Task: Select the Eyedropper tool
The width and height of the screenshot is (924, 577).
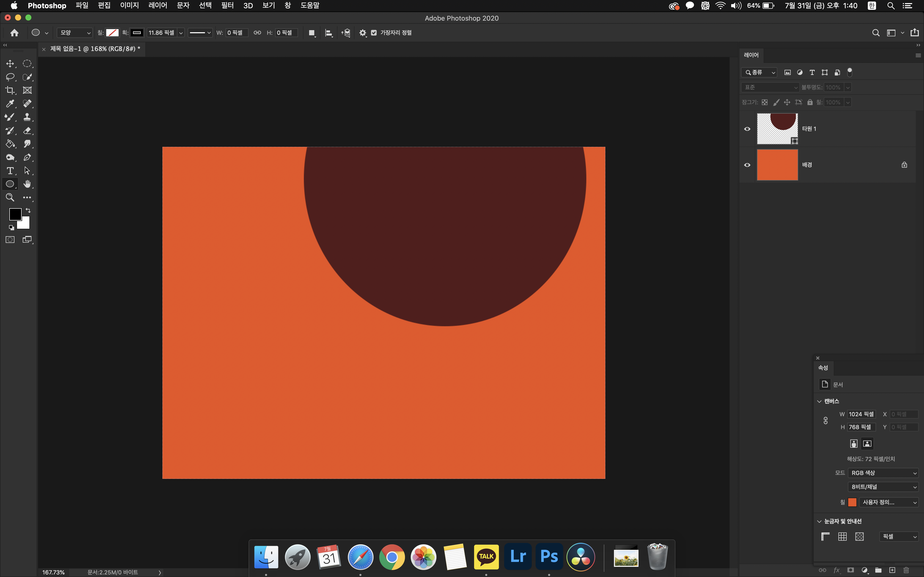Action: point(10,104)
